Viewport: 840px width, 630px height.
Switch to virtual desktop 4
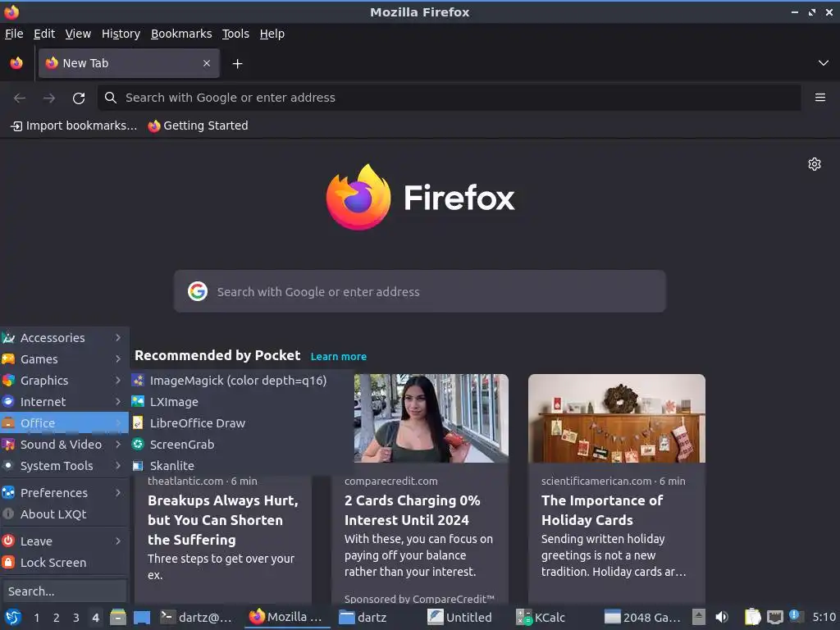click(95, 618)
